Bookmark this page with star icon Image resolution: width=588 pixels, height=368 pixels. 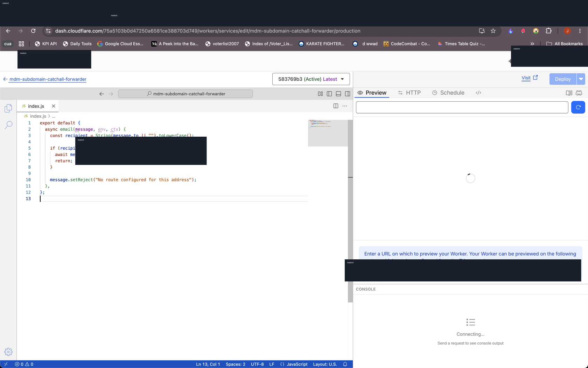click(493, 31)
